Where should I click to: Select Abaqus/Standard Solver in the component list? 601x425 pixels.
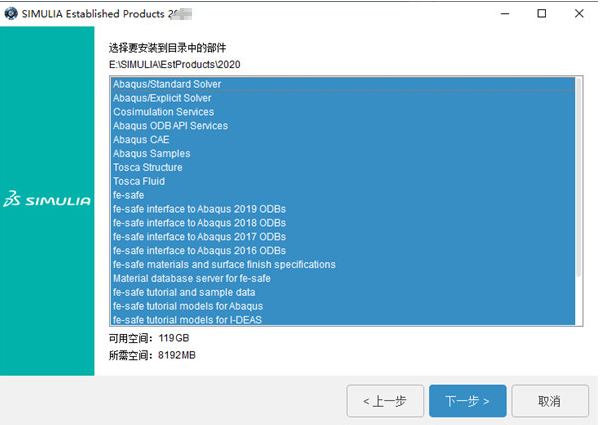tap(343, 84)
